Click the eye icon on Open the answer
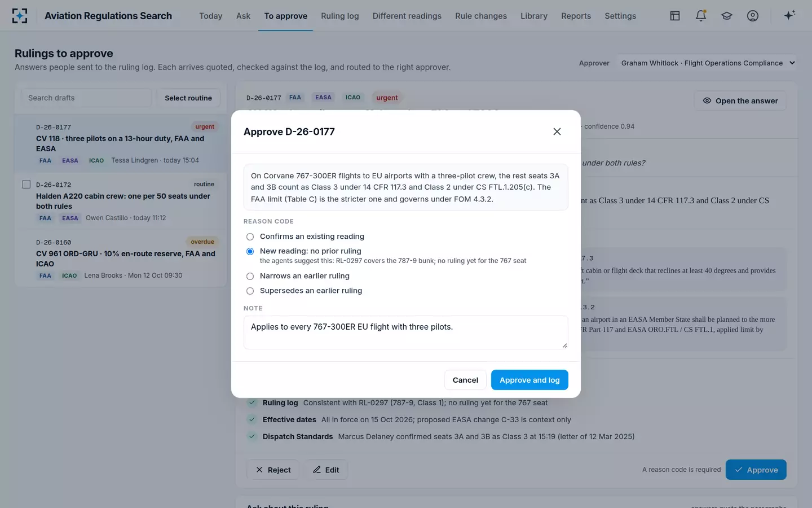The image size is (812, 508). 707,100
